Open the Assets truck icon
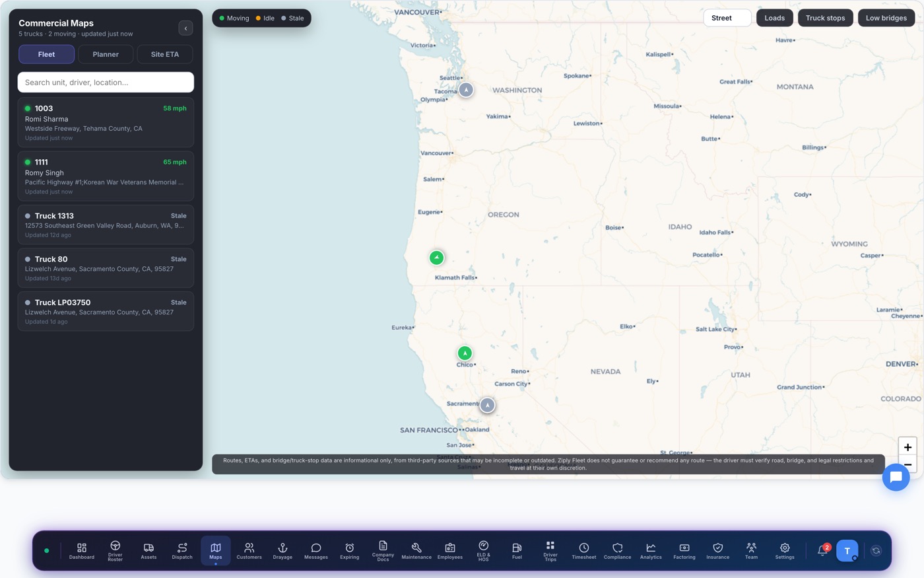The width and height of the screenshot is (924, 578). [148, 551]
